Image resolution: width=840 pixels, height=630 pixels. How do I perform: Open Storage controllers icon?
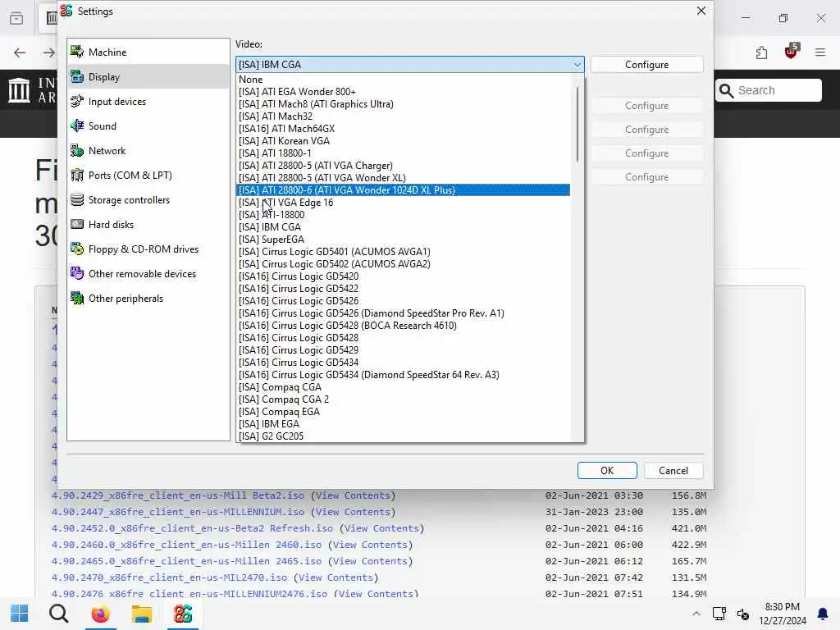pyautogui.click(x=77, y=200)
